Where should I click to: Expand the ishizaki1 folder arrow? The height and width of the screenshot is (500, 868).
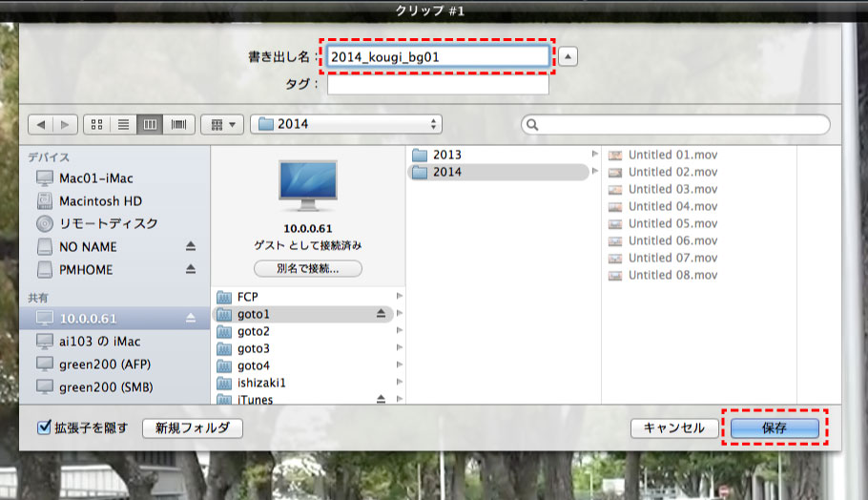399,382
